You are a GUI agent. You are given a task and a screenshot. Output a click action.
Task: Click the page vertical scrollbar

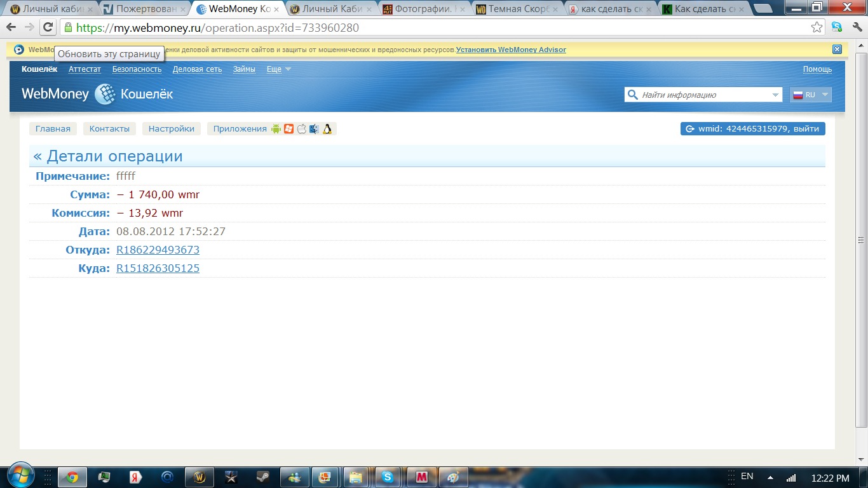tap(862, 240)
